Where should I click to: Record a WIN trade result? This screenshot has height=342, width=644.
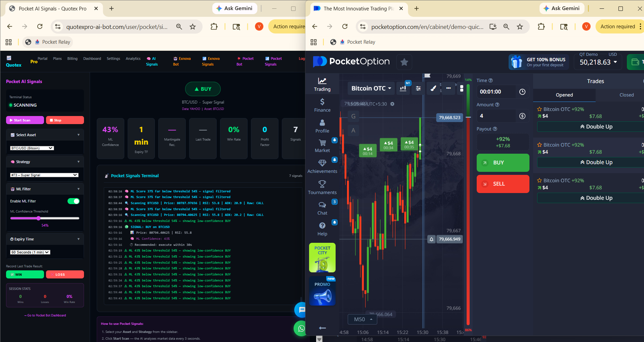point(25,274)
